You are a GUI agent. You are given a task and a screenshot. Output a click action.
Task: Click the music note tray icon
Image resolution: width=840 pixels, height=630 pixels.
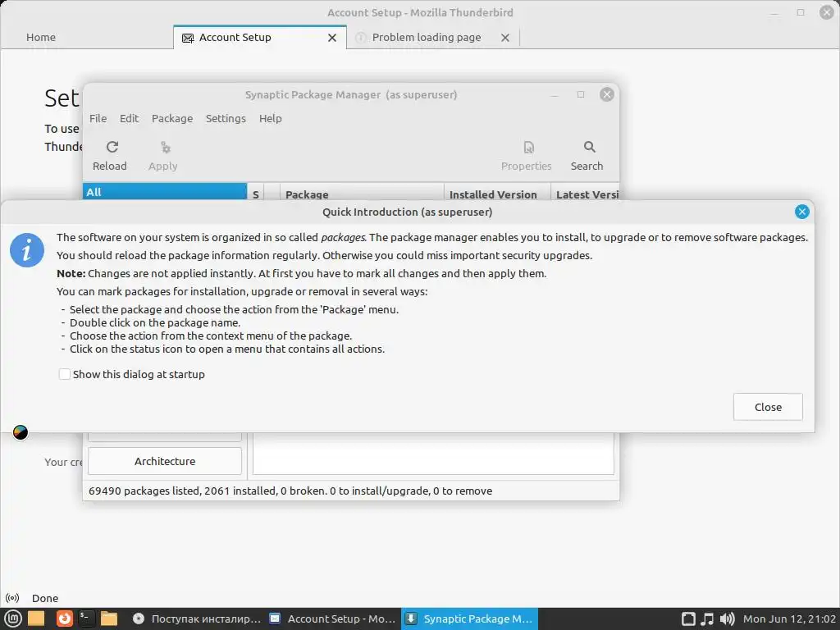(707, 619)
